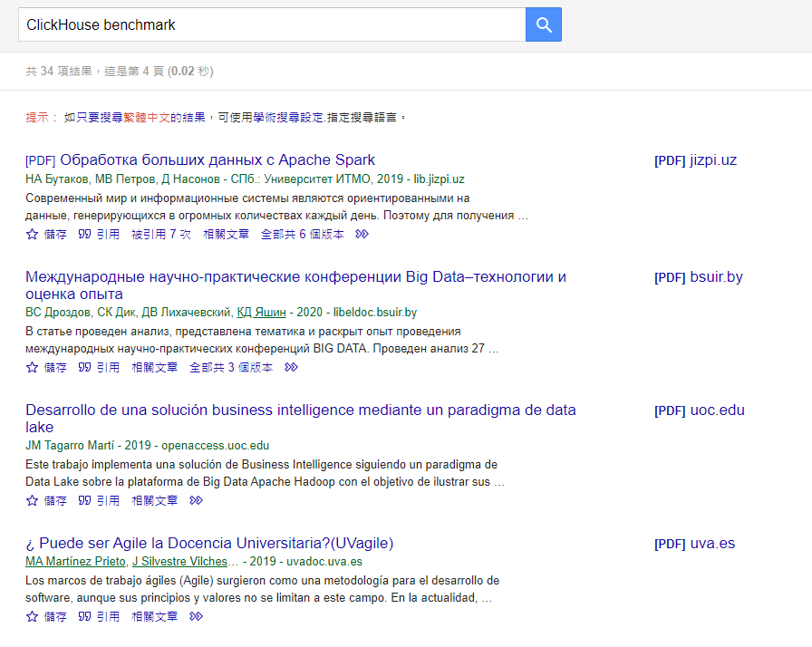Click 全部共 6 個版本 versions link
Image resolution: width=812 pixels, height=647 pixels.
303,234
